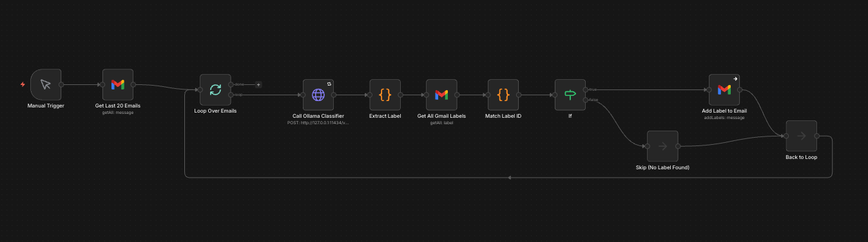The height and width of the screenshot is (242, 868).
Task: Open the Back to Loop node
Action: point(801,136)
